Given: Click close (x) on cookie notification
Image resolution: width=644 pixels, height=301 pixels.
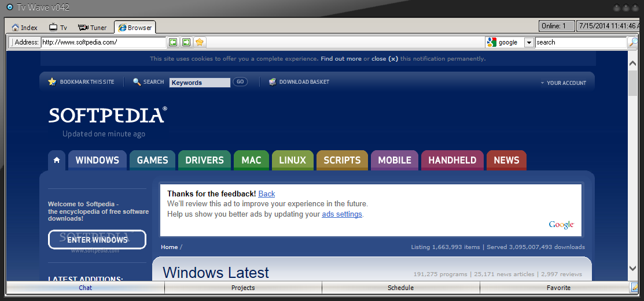Looking at the screenshot, I should pos(385,59).
